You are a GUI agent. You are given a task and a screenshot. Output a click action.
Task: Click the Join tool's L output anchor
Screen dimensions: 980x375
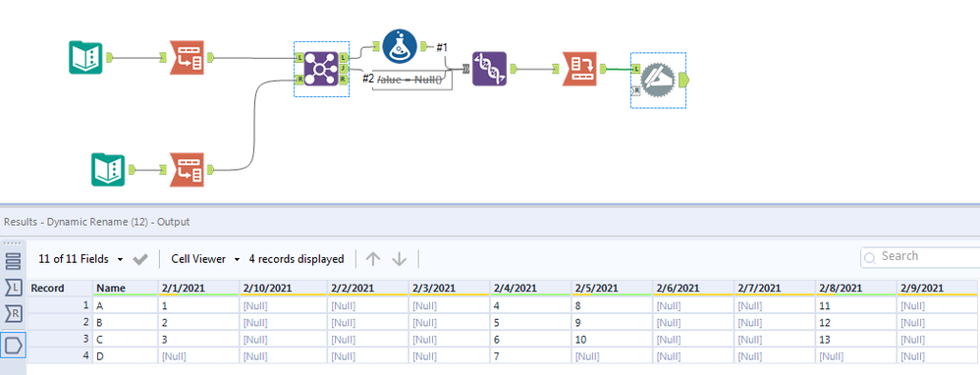point(343,58)
